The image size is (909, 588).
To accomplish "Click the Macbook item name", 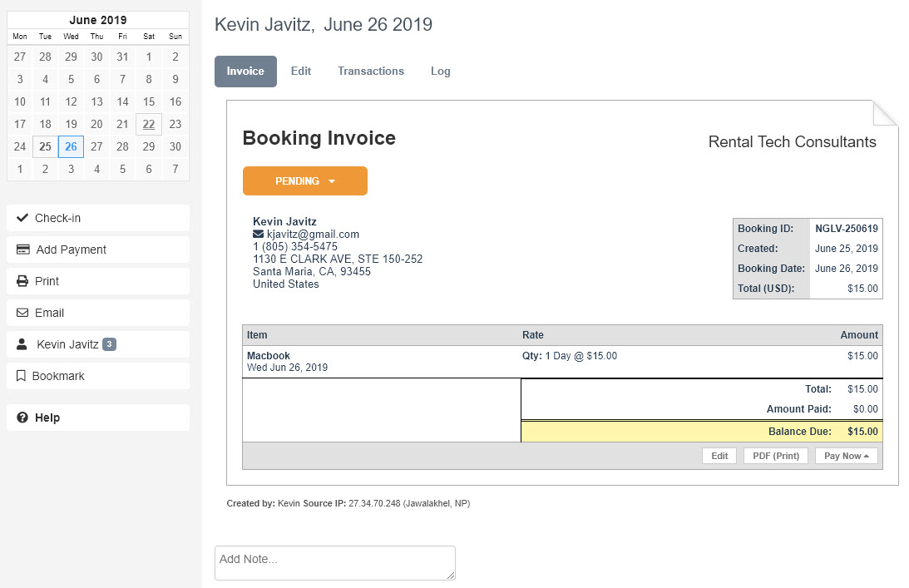I will (x=269, y=355).
